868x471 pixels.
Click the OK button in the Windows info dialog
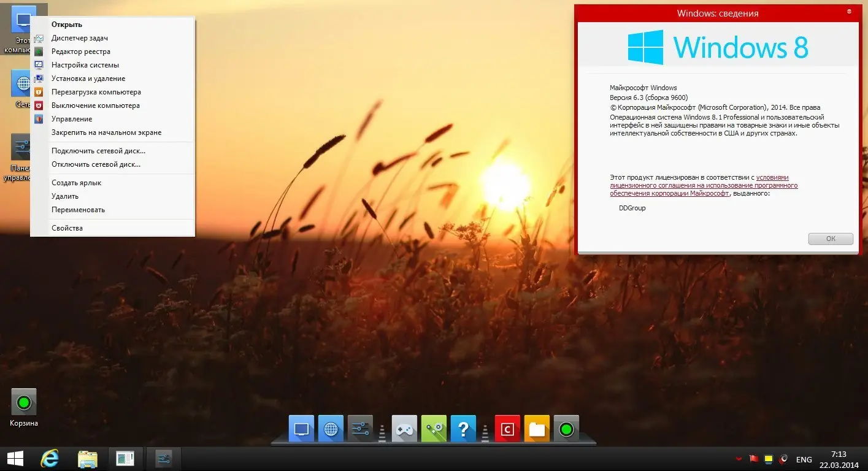pyautogui.click(x=831, y=239)
